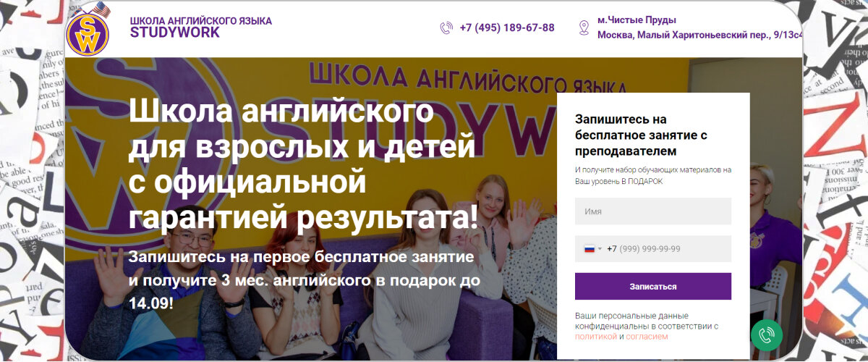Click the phone handset icon in header
This screenshot has height=362, width=868.
click(x=446, y=28)
